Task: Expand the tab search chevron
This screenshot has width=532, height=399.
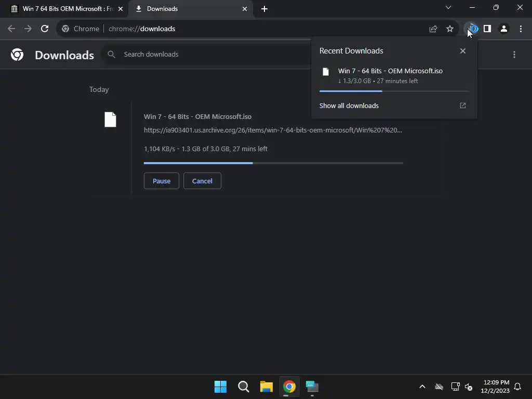Action: click(448, 7)
